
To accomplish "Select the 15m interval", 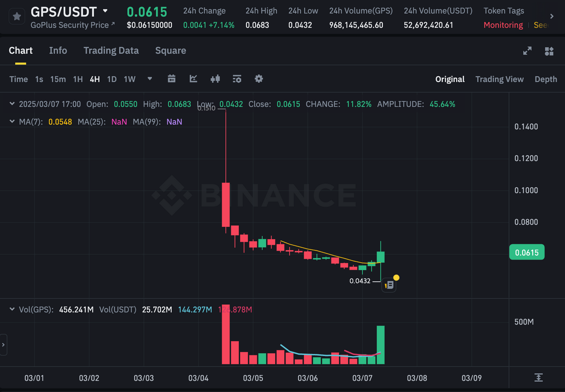I will (58, 79).
